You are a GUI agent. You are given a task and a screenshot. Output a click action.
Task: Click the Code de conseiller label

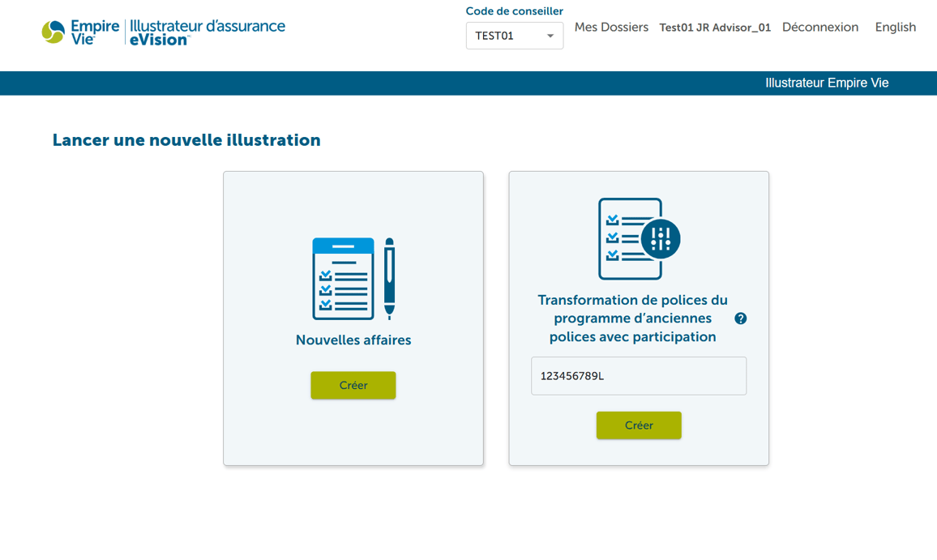pyautogui.click(x=515, y=11)
